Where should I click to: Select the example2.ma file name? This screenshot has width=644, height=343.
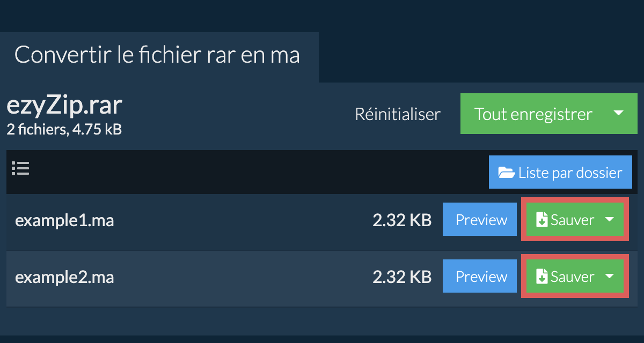click(64, 277)
